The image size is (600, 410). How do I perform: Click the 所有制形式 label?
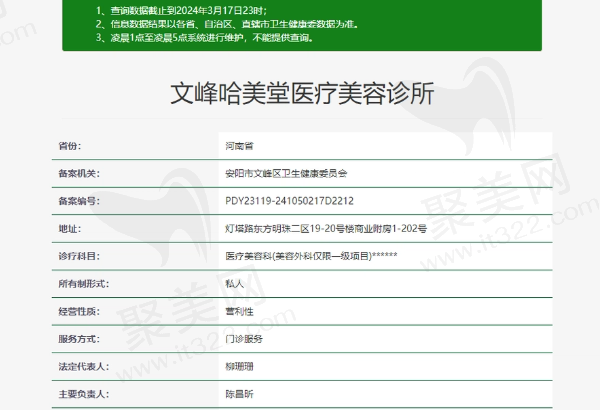pos(83,284)
